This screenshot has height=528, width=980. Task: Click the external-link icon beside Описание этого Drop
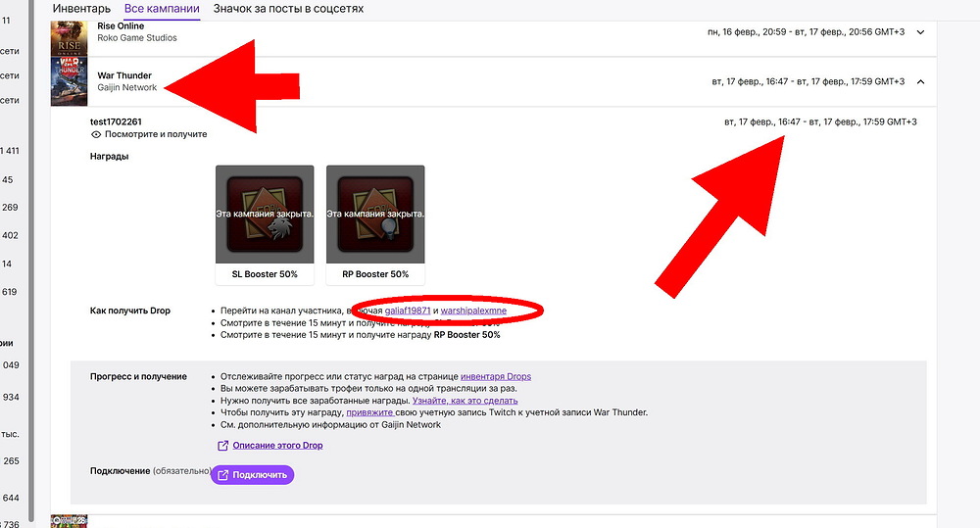coord(223,446)
